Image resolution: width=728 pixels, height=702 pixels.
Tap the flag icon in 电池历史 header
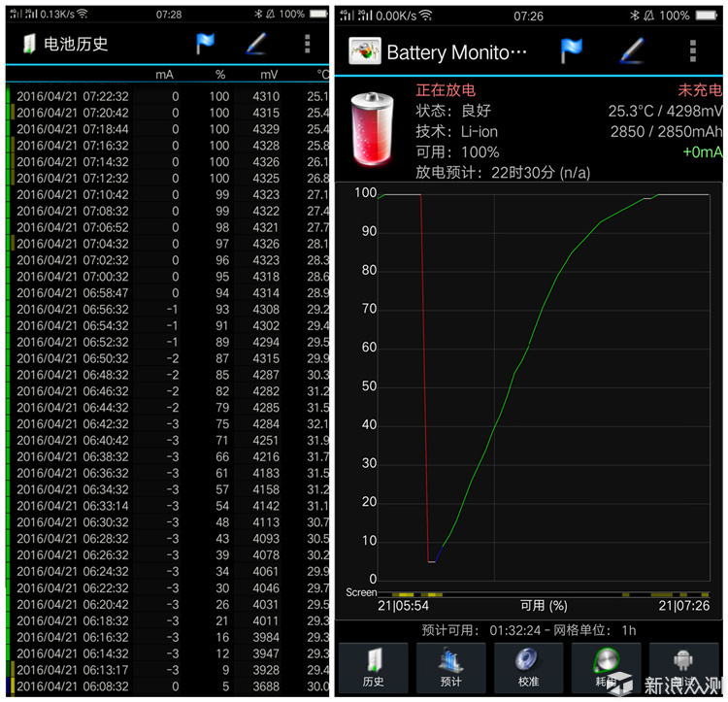click(206, 44)
